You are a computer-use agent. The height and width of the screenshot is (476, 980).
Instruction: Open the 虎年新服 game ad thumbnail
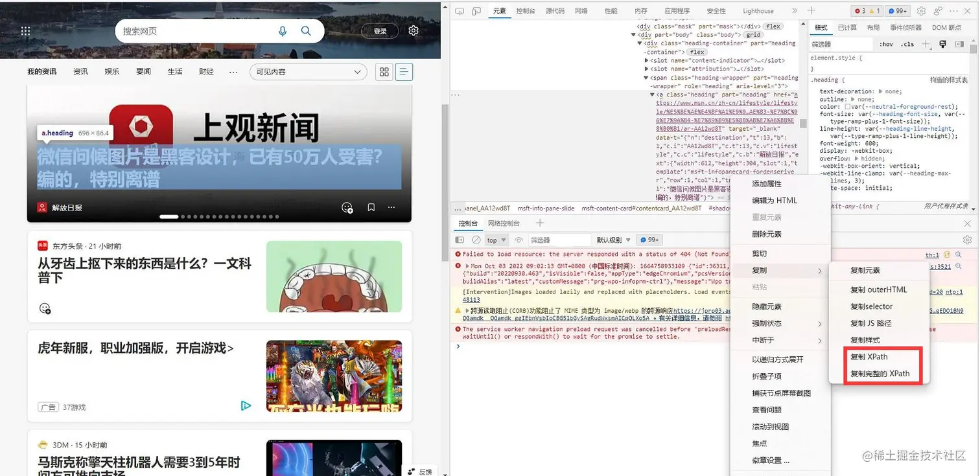(x=334, y=376)
